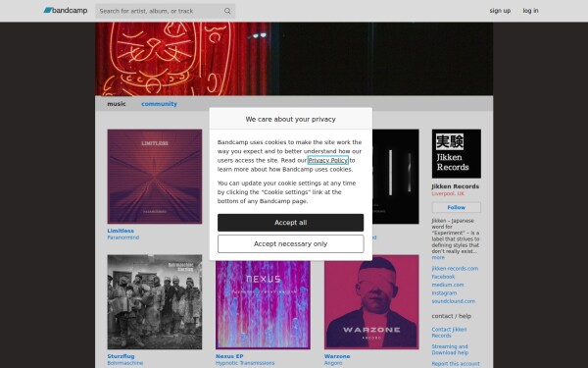Open the label's Facebook link
The height and width of the screenshot is (368, 588).
click(x=443, y=277)
